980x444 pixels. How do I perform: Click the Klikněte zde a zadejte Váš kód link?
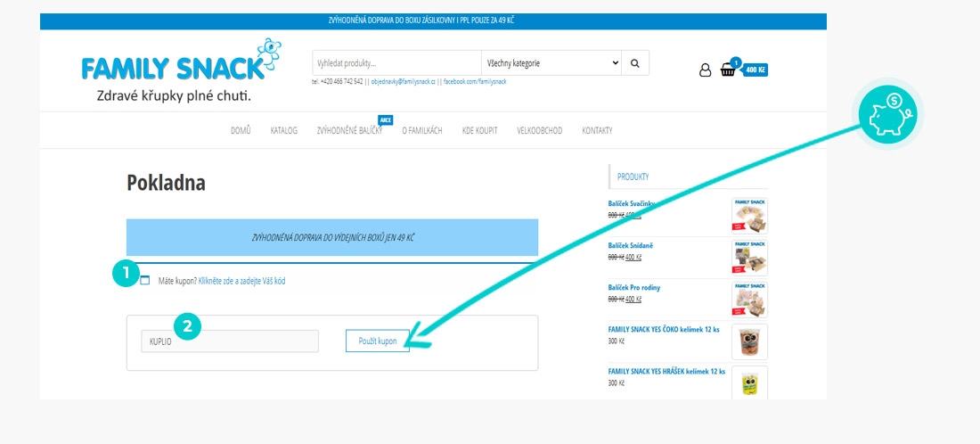point(241,282)
